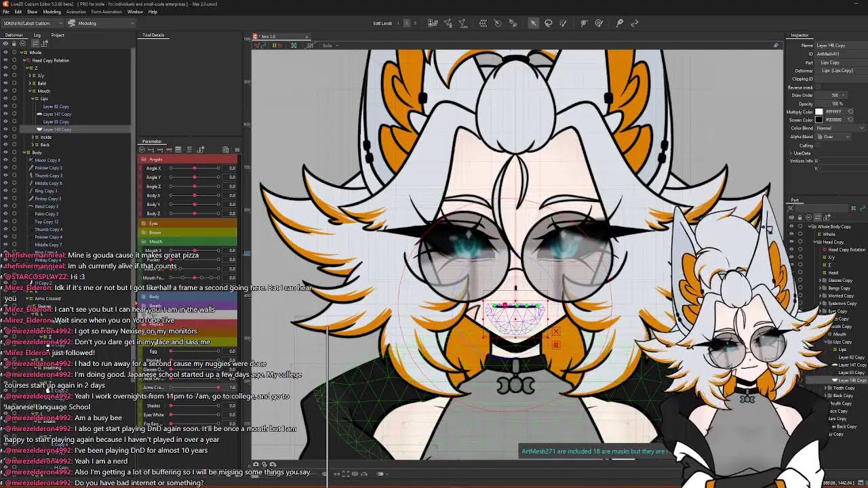Click the glue tool icon
Screen dimensions: 868x488
point(513,23)
